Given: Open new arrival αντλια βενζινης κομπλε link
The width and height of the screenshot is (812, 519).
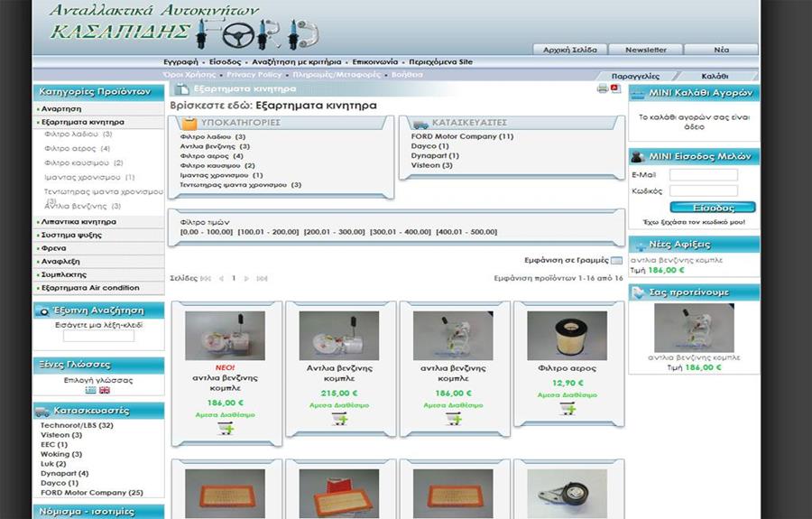Looking at the screenshot, I should [x=677, y=260].
